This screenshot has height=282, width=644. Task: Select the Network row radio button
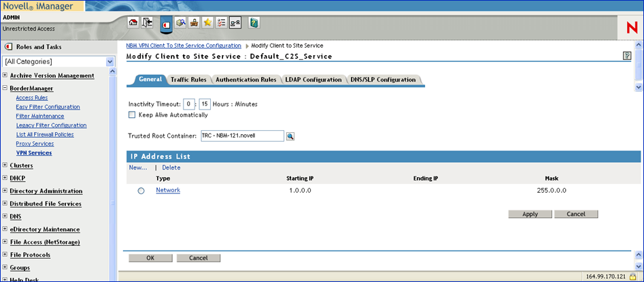click(x=141, y=191)
